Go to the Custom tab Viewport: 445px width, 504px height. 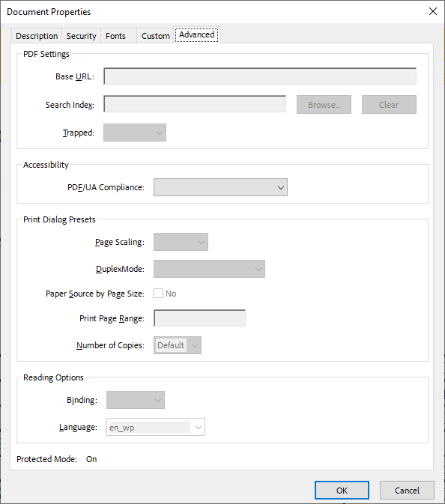156,36
